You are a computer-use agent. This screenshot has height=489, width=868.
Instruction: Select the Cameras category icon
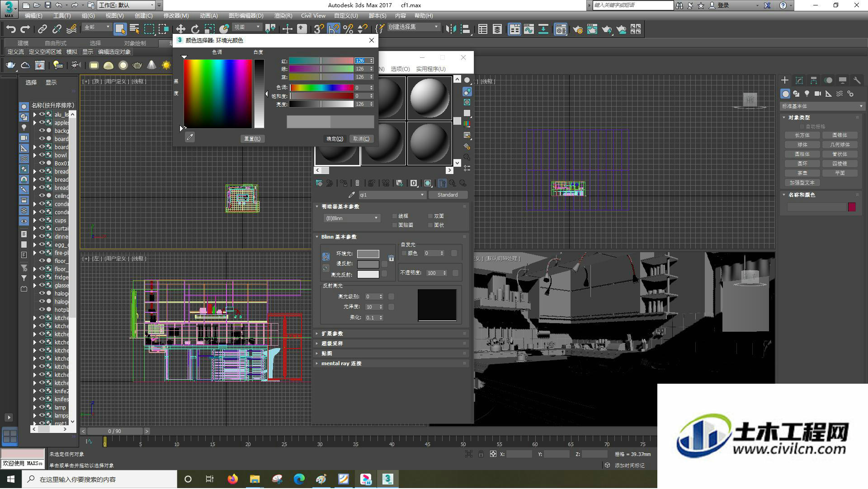point(818,94)
